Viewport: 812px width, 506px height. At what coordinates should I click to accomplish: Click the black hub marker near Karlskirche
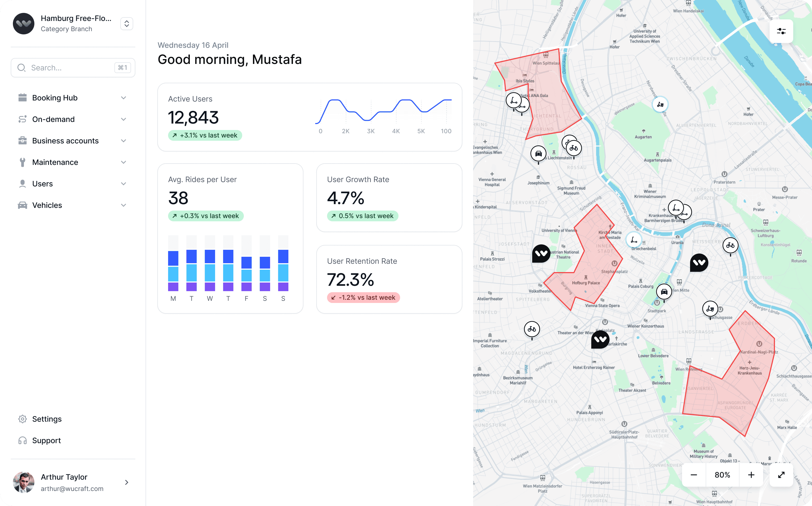pyautogui.click(x=600, y=339)
